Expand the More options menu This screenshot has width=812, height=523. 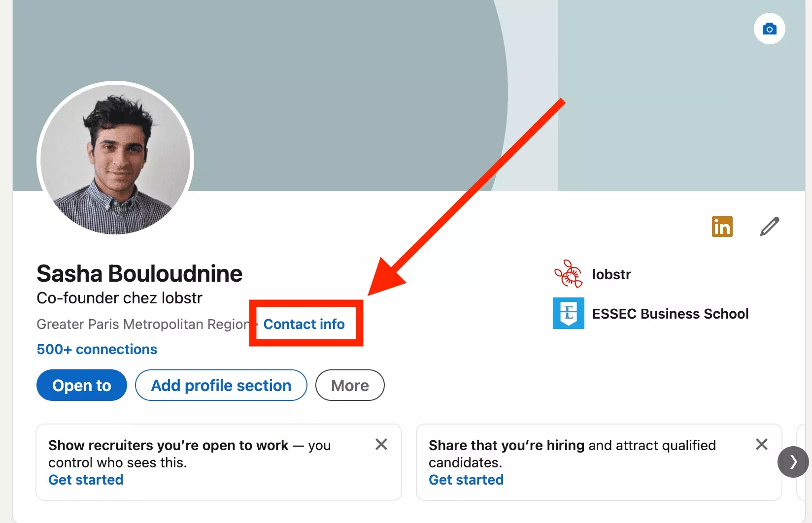349,385
